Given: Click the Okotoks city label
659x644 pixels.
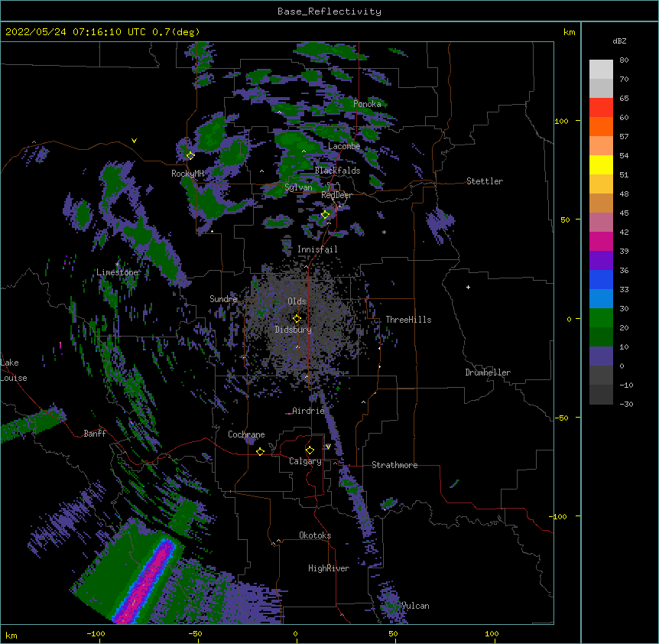Looking at the screenshot, I should coord(315,535).
